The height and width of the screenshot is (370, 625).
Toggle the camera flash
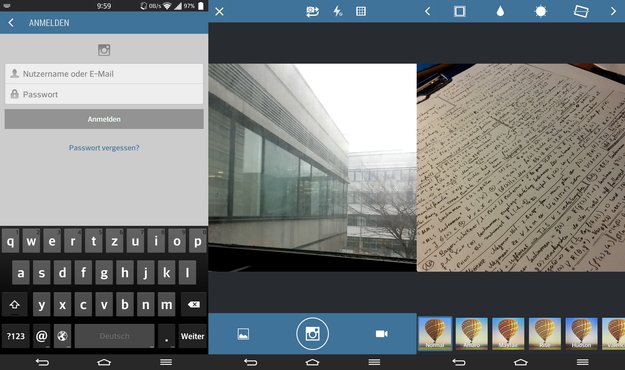pyautogui.click(x=338, y=11)
